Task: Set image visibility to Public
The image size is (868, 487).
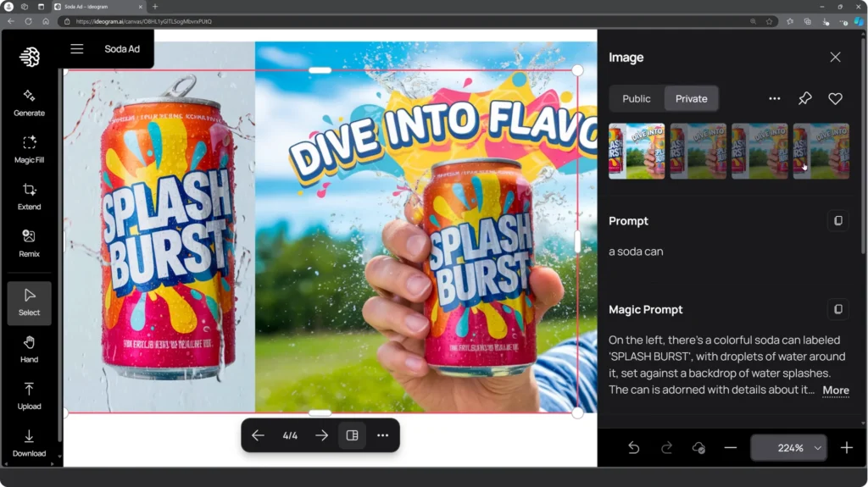Action: (x=636, y=98)
